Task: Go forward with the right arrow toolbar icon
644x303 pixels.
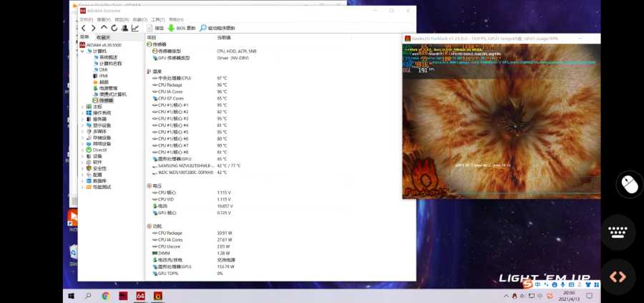Action: [93, 28]
